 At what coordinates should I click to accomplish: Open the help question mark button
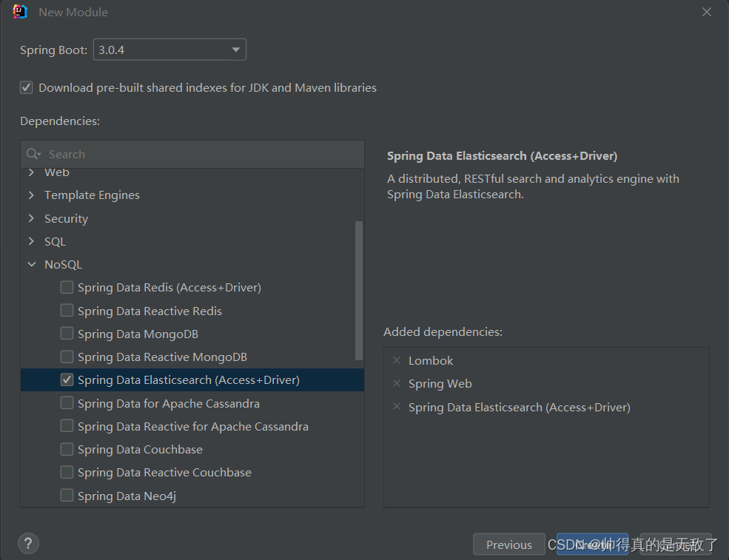28,543
